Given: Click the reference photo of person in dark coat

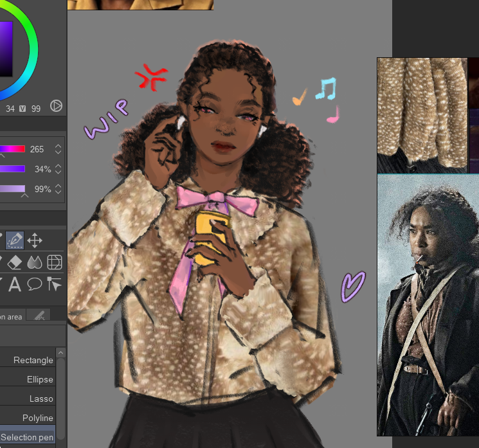Looking at the screenshot, I should pyautogui.click(x=428, y=305).
